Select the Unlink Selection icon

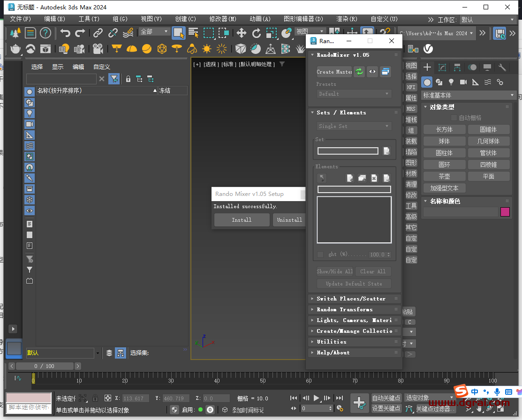click(113, 33)
